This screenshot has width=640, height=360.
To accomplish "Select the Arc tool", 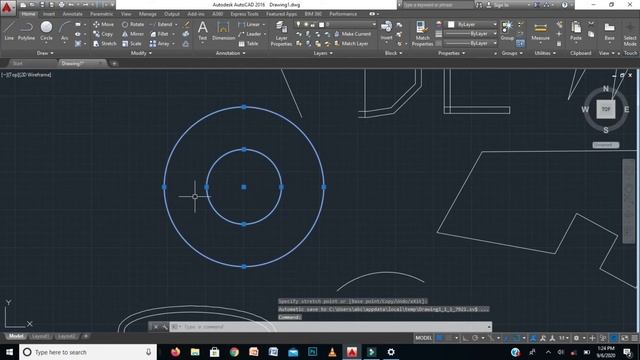I will pyautogui.click(x=64, y=31).
